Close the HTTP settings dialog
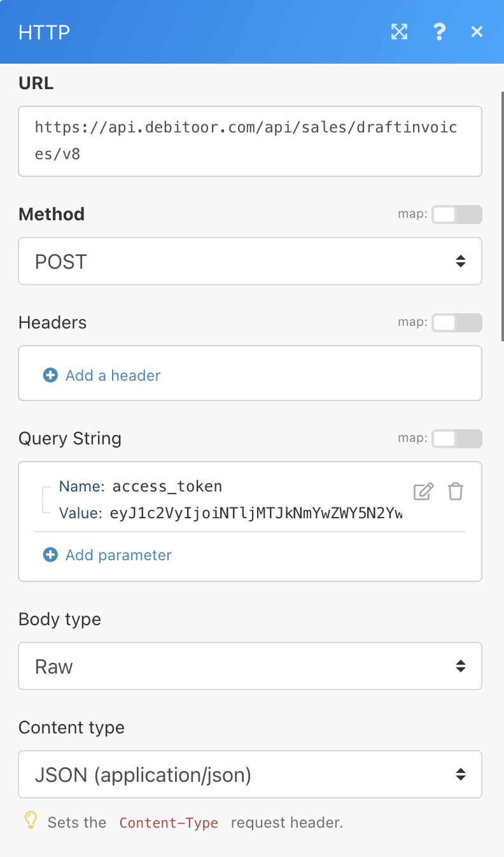The width and height of the screenshot is (504, 857). (477, 32)
